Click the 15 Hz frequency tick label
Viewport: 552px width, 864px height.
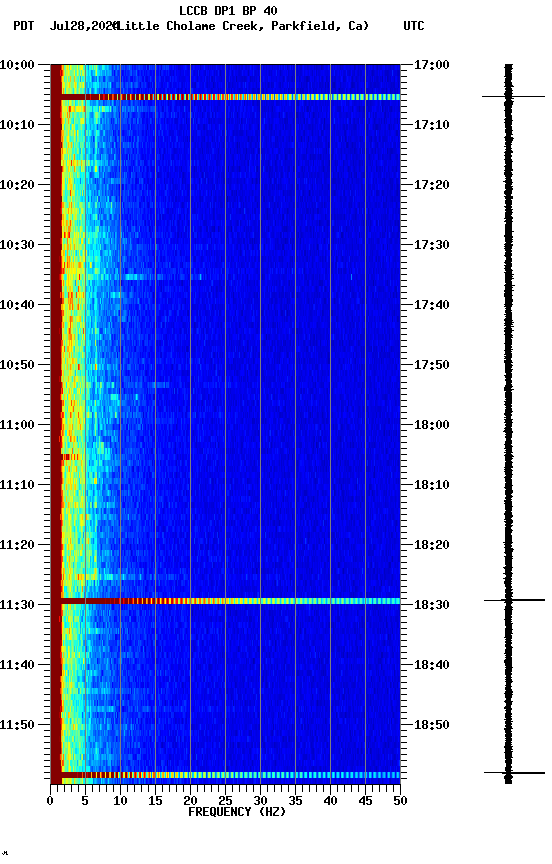point(155,801)
